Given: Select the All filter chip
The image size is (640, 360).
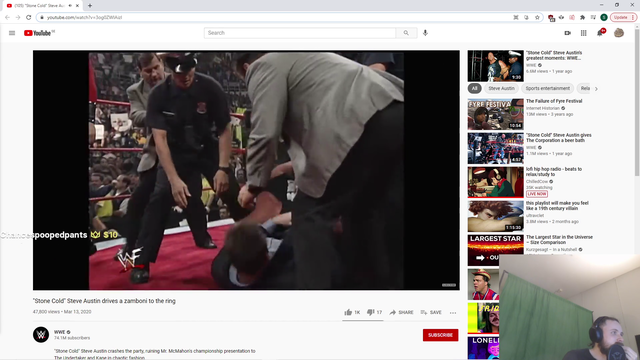Looking at the screenshot, I should point(474,89).
